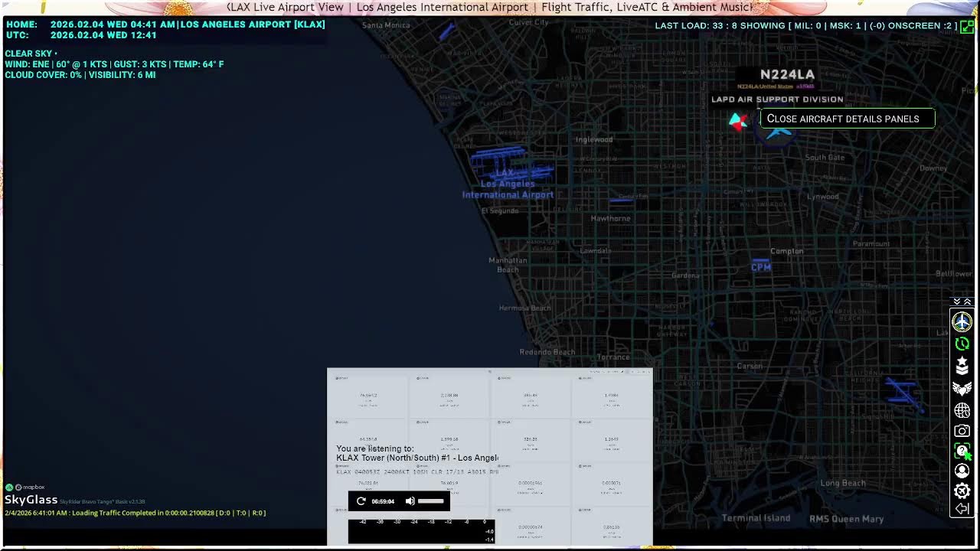This screenshot has width=980, height=551.
Task: Click the left arrow collapse sidebar icon
Action: tap(962, 509)
